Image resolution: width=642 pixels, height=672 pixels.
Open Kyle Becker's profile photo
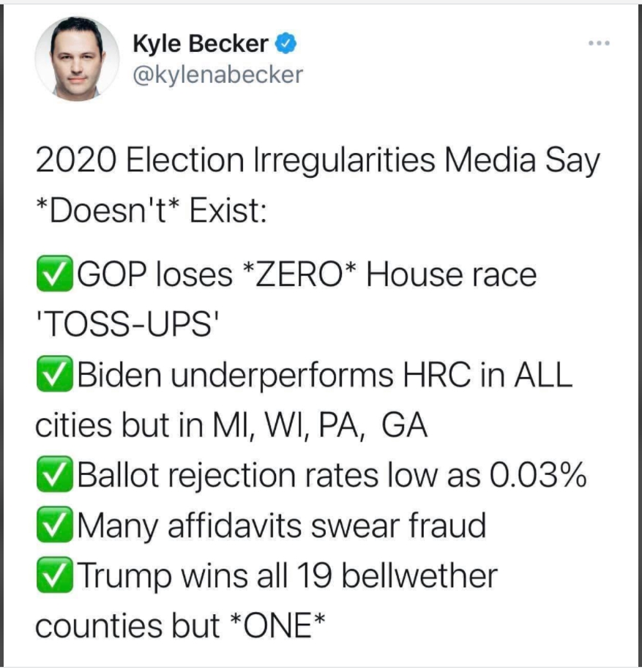click(77, 57)
